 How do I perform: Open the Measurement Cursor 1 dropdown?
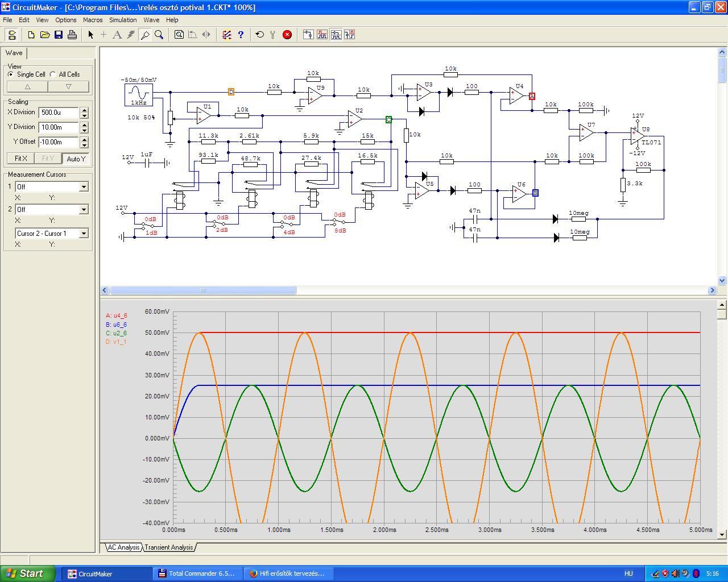(x=84, y=186)
